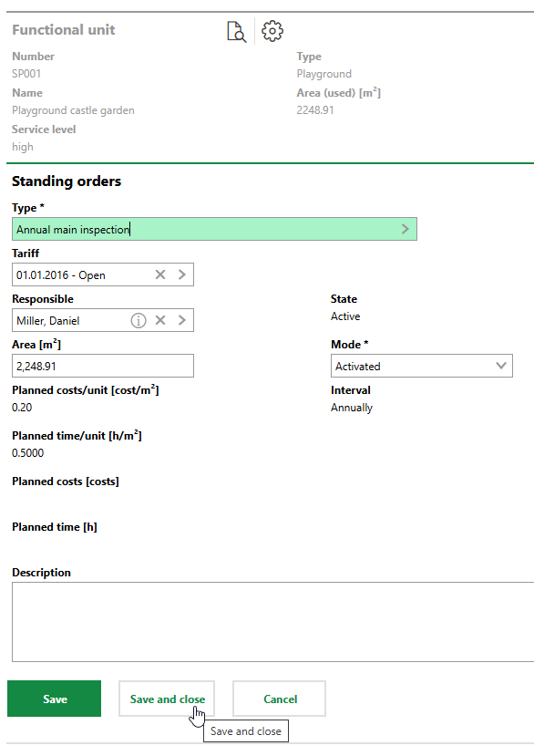534x756 pixels.
Task: Open the Type lookup chevron icon
Action: point(405,228)
